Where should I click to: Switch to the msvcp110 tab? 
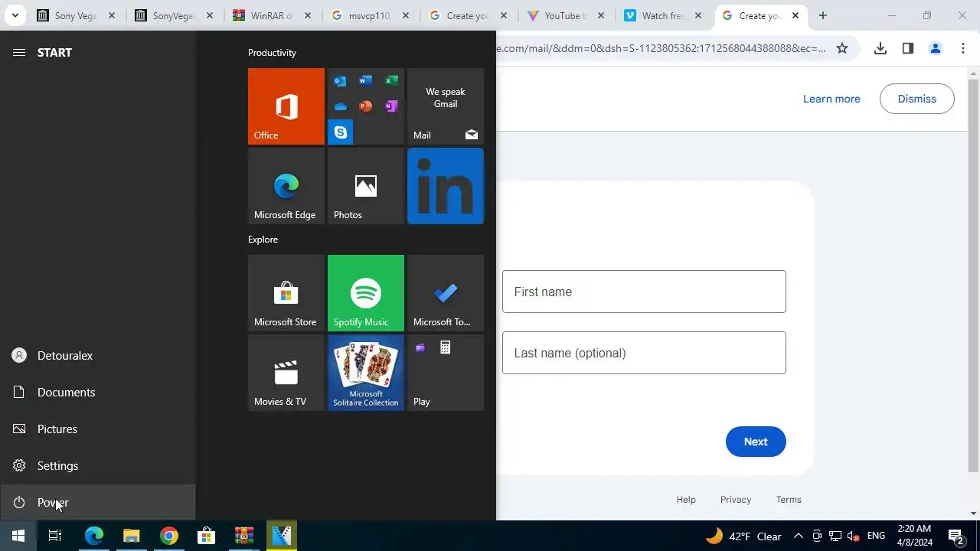(370, 15)
